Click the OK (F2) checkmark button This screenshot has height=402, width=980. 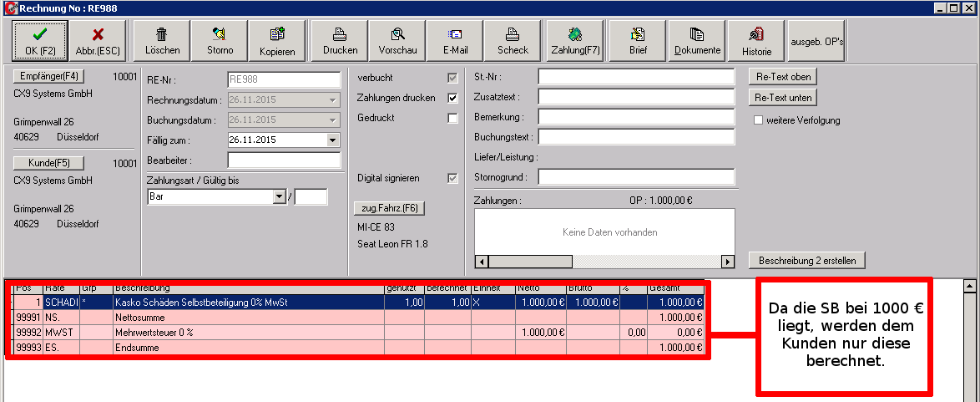[38, 39]
